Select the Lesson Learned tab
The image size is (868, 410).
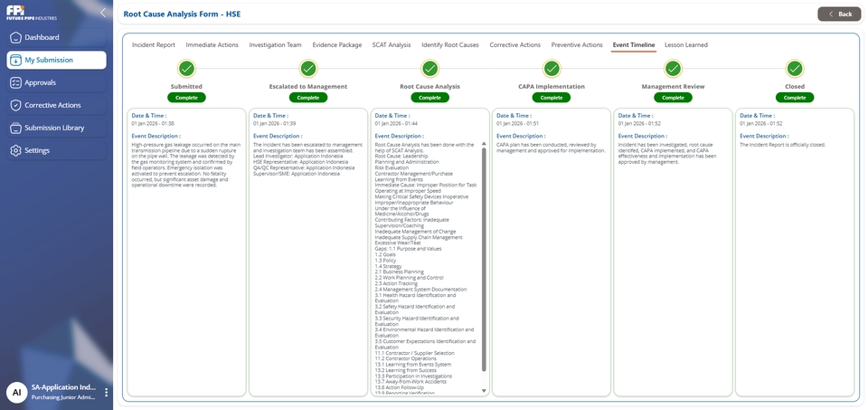point(685,44)
